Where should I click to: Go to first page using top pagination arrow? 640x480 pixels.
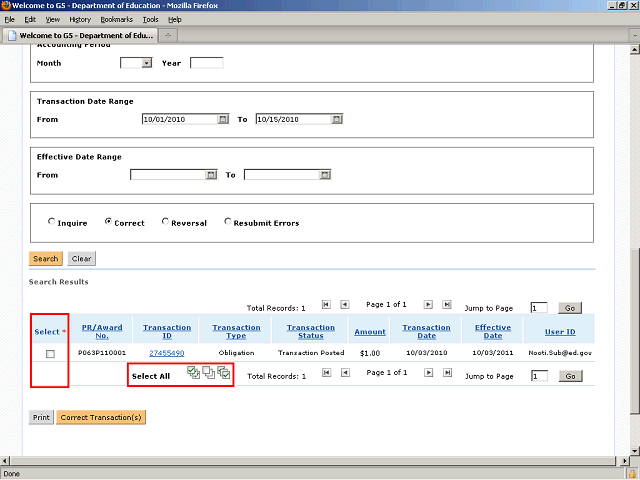pyautogui.click(x=326, y=304)
